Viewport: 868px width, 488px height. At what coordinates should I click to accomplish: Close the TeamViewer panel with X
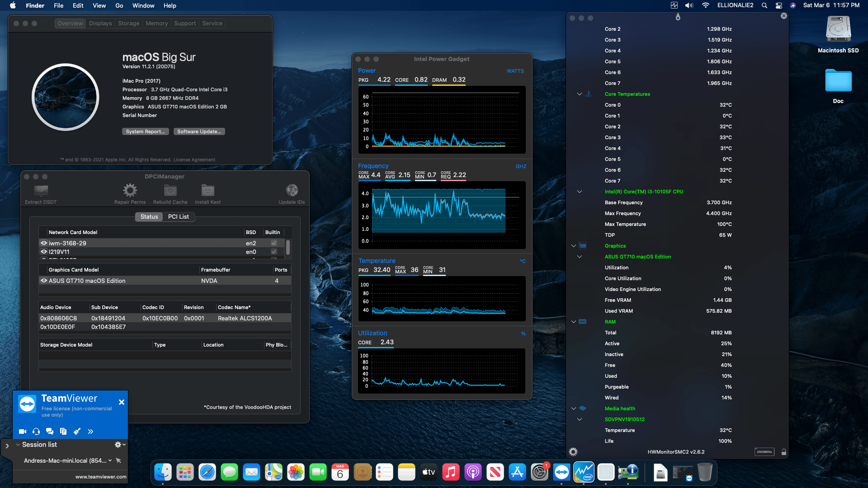[x=122, y=402]
